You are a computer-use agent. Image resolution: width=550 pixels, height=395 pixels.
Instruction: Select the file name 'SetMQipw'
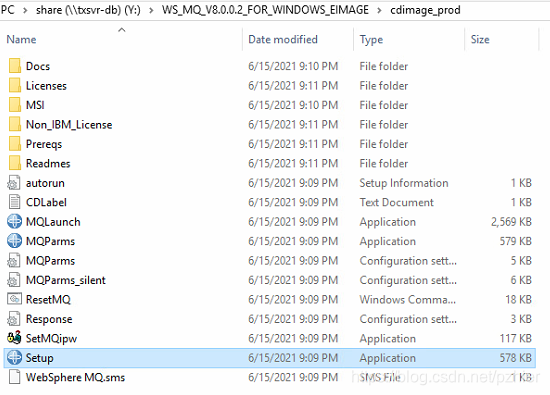point(51,339)
